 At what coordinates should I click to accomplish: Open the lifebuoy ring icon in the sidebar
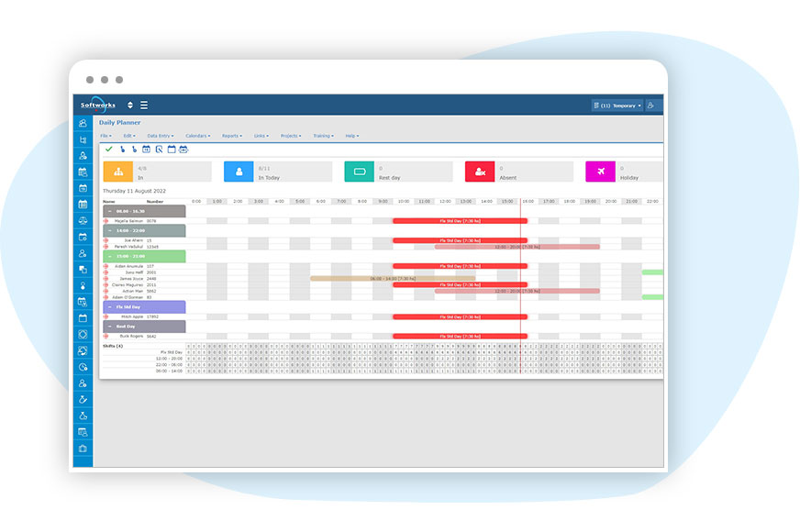click(83, 335)
